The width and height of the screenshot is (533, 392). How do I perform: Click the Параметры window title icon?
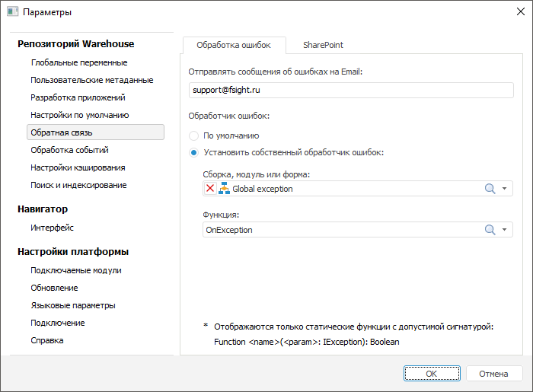(12, 12)
